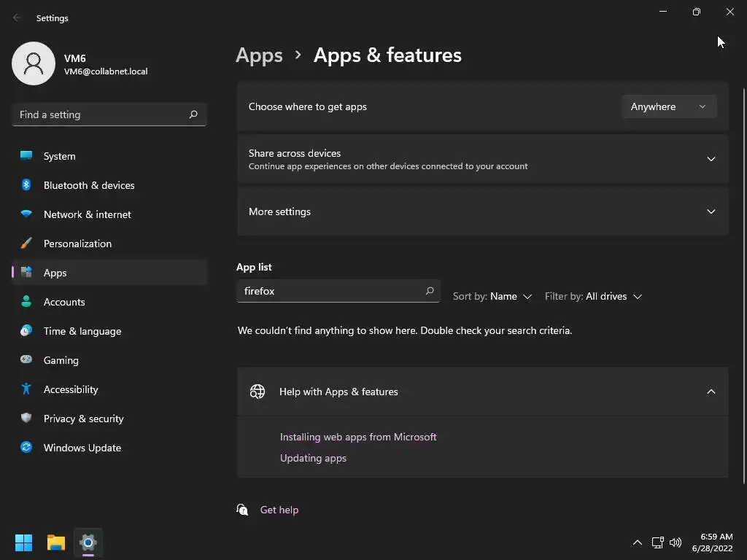Click the Privacy & security shield icon
Viewport: 747px width, 560px height.
point(26,419)
